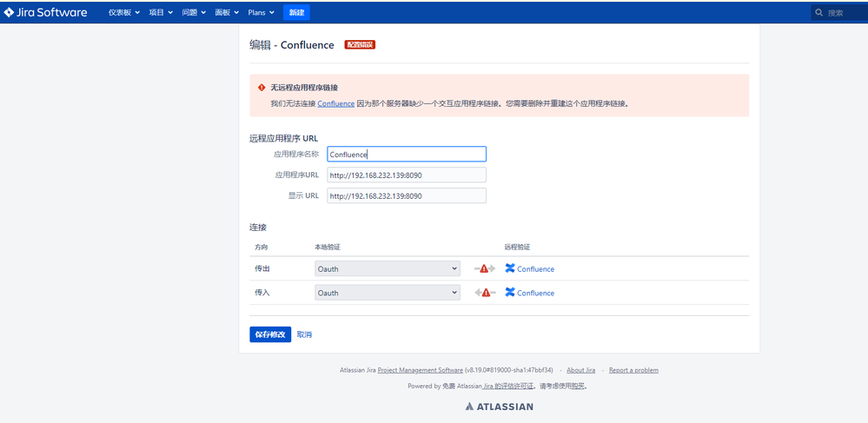Open the 面板 menu

(x=227, y=12)
